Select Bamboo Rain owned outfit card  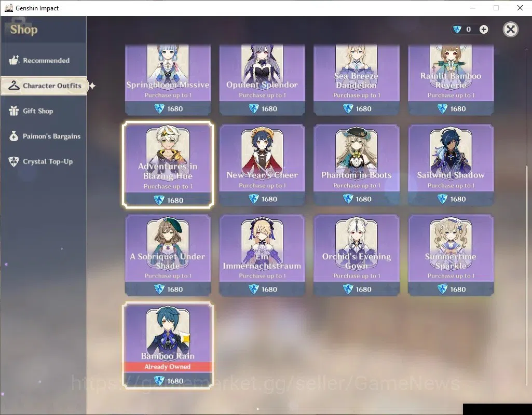pos(168,345)
